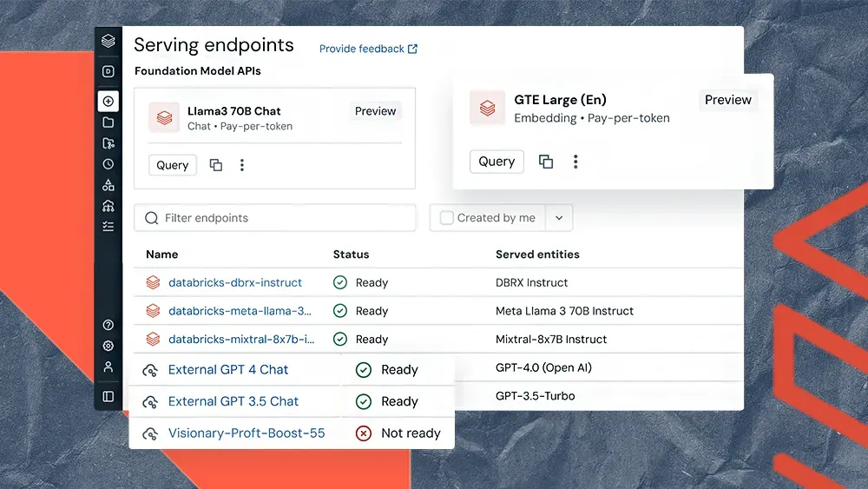Open GTE Large (En) more options menu
This screenshot has width=868, height=489.
coord(575,162)
